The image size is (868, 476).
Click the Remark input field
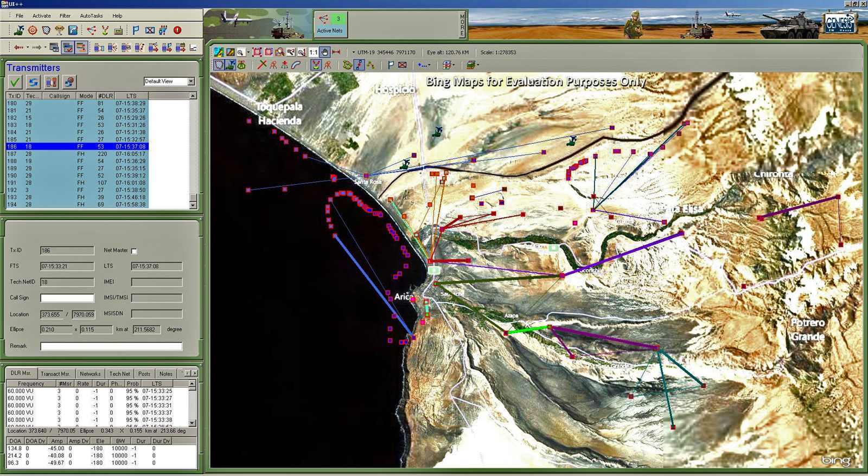[x=111, y=346]
